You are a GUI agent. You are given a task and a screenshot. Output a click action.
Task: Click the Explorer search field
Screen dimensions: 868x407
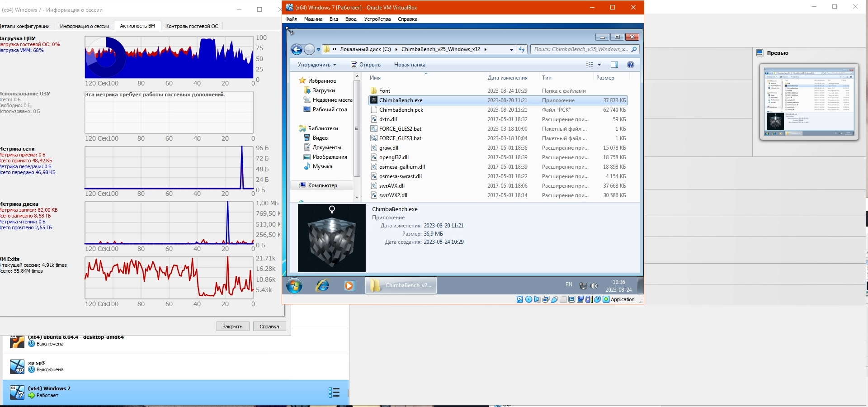coord(581,49)
